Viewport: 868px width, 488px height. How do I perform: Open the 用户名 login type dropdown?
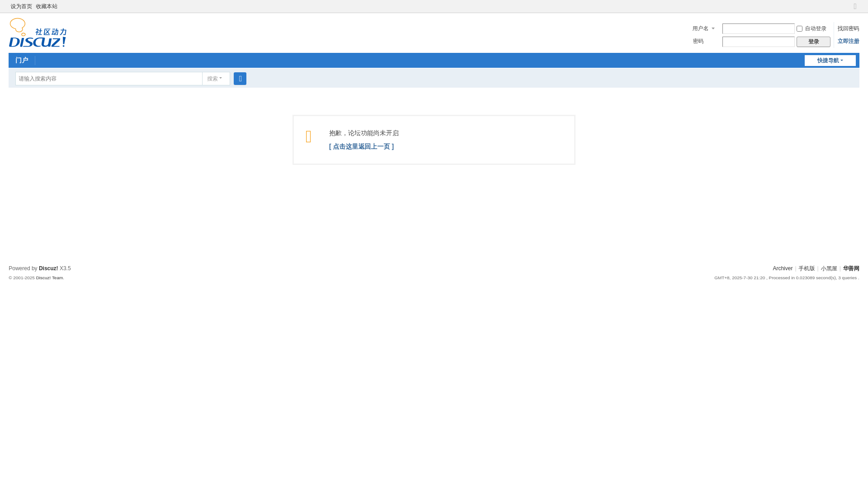pyautogui.click(x=703, y=28)
